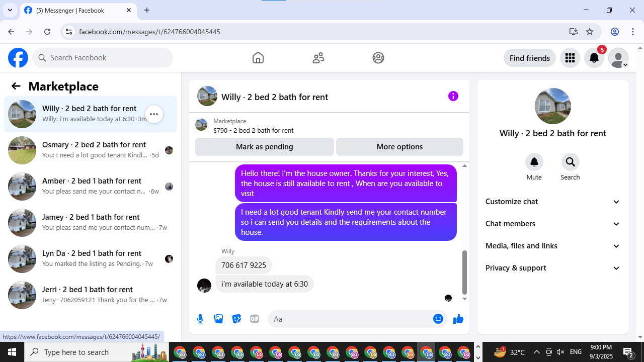This screenshot has height=362, width=644.
Task: Click the install app icon in address bar
Action: (x=574, y=32)
